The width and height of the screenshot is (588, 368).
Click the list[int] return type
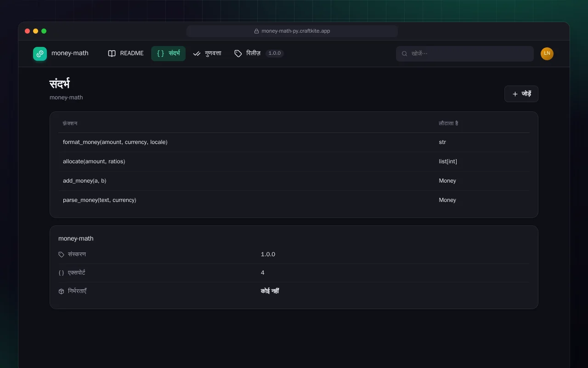click(x=448, y=161)
